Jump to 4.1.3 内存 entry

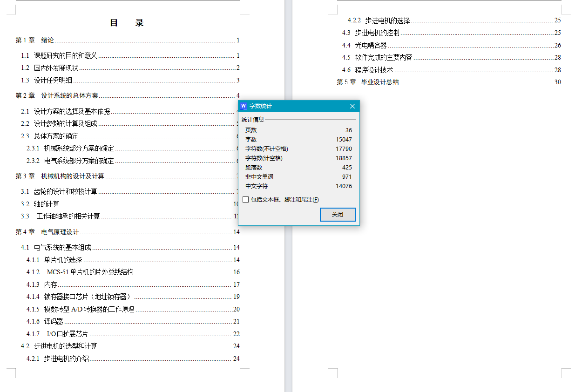[133, 284]
